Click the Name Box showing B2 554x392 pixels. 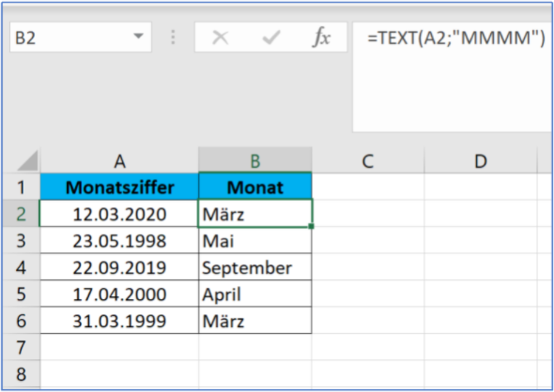(81, 38)
